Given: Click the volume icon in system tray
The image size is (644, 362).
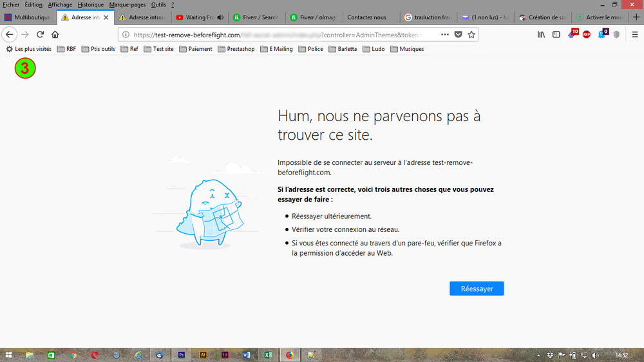Looking at the screenshot, I should pos(595,355).
